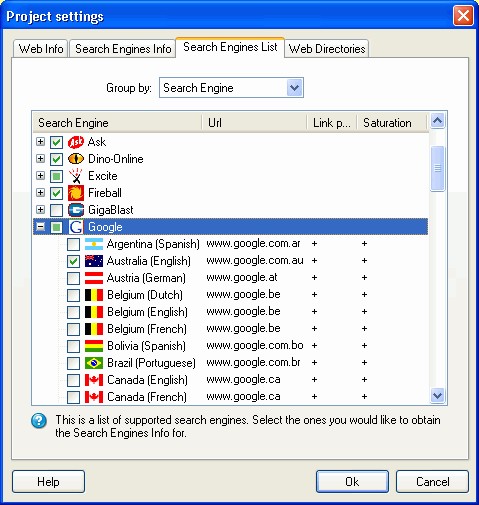This screenshot has height=505, width=479.
Task: Check the Bolivia (Spanish) checkbox
Action: [73, 346]
